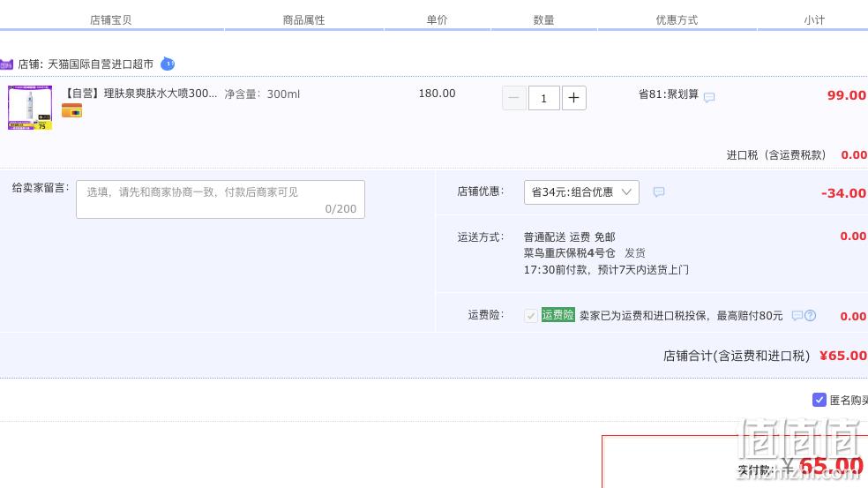Click the 进口税（含运费税款） label
The height and width of the screenshot is (488, 868).
click(x=776, y=155)
